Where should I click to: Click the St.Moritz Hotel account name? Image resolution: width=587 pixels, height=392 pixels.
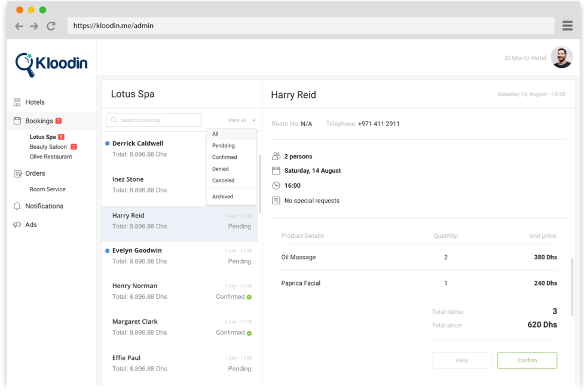525,58
